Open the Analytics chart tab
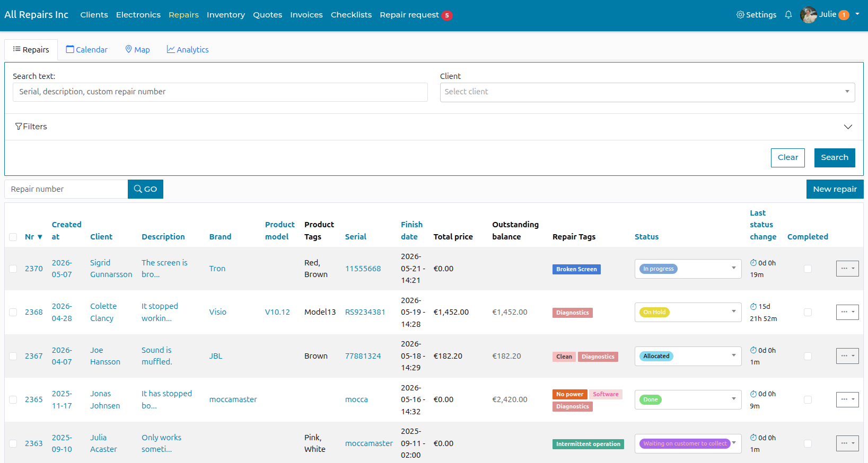The width and height of the screenshot is (868, 463). [188, 50]
